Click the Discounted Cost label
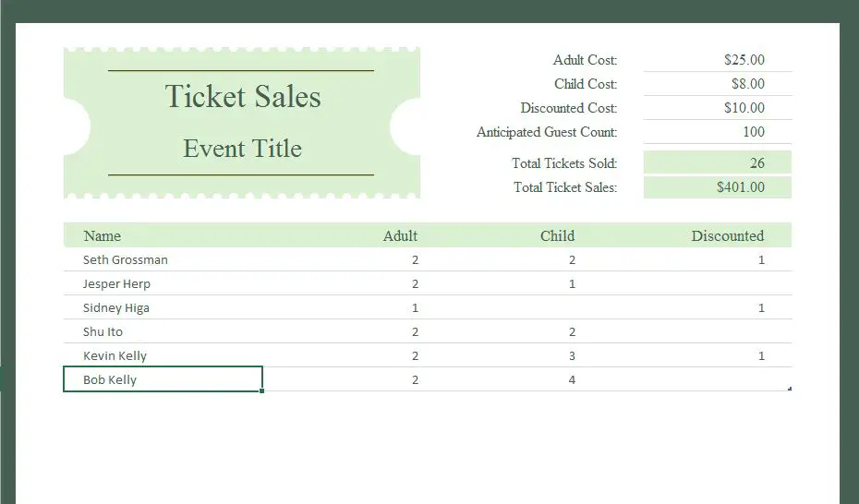Screen dimensions: 859x504 click(x=569, y=108)
